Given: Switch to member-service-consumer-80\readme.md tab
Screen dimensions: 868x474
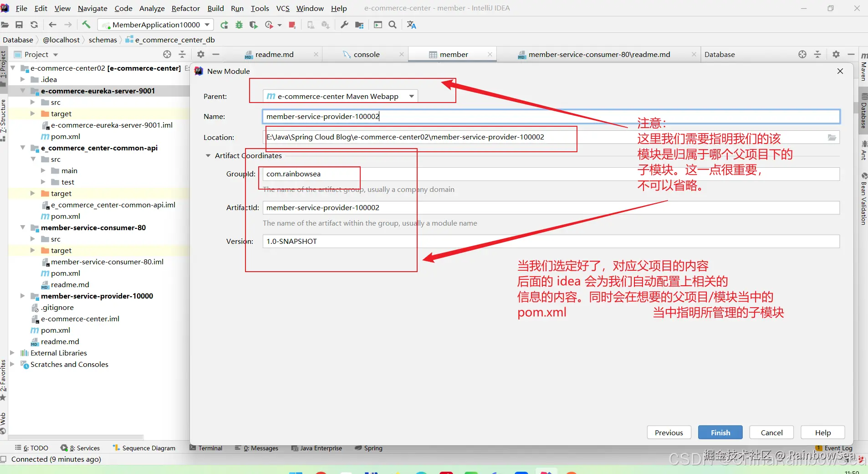Looking at the screenshot, I should coord(599,54).
